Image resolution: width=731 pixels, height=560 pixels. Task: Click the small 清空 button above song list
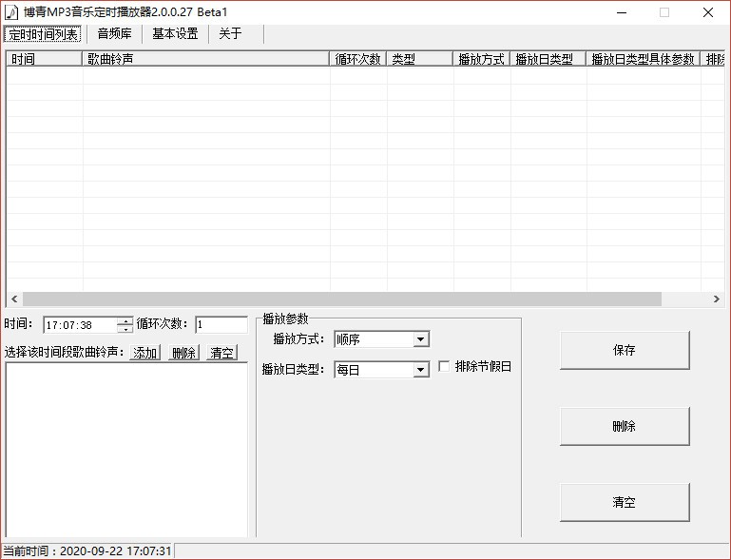221,353
